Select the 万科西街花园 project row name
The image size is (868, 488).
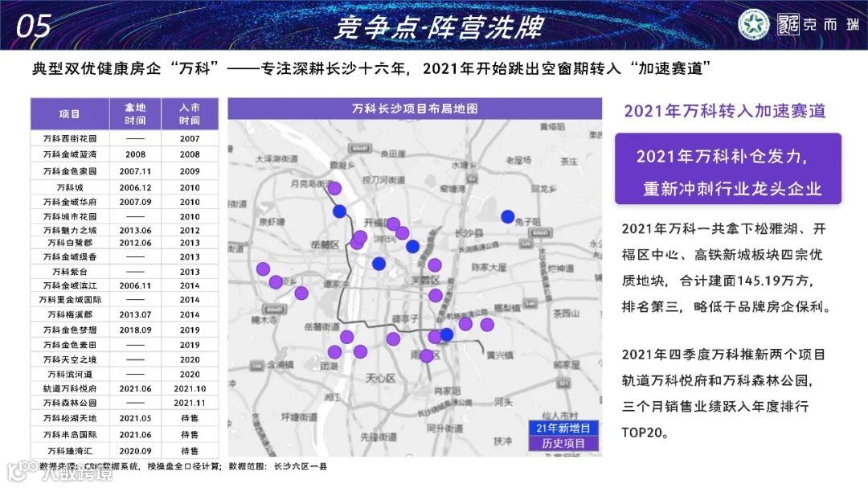(x=70, y=138)
